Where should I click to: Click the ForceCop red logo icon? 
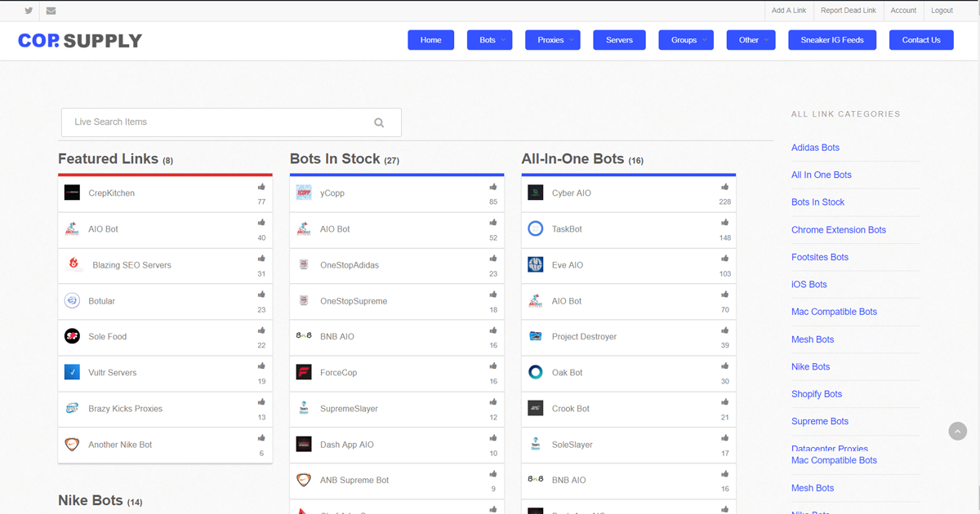304,373
